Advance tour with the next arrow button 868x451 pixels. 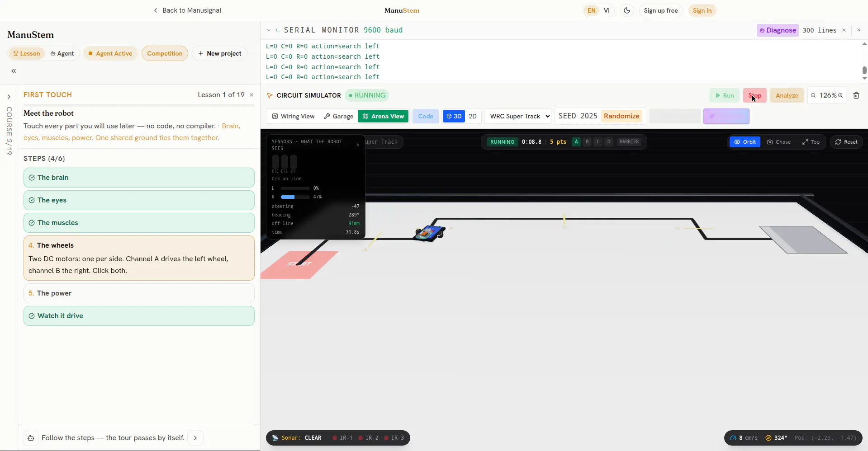[x=195, y=438]
